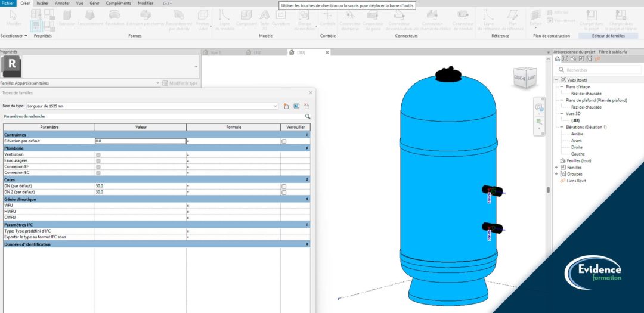Click the Elévation par défaut value field
Image resolution: width=644 pixels, height=313 pixels.
click(x=140, y=141)
